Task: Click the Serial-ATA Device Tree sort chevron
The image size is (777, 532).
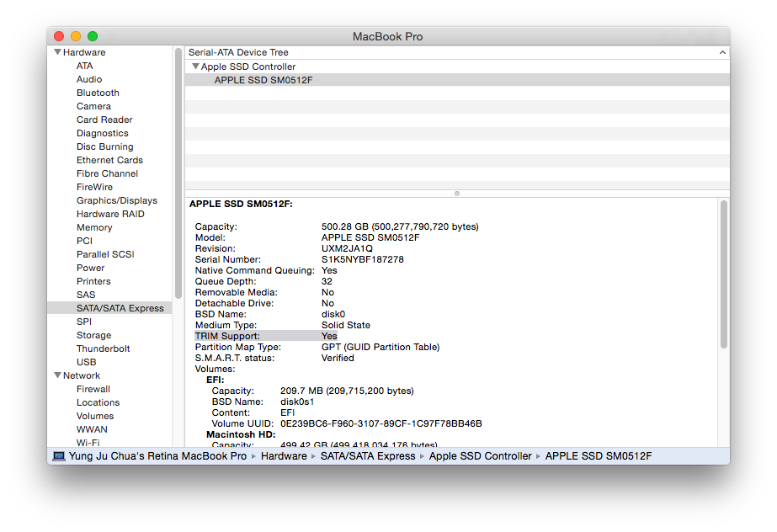Action: coord(722,52)
